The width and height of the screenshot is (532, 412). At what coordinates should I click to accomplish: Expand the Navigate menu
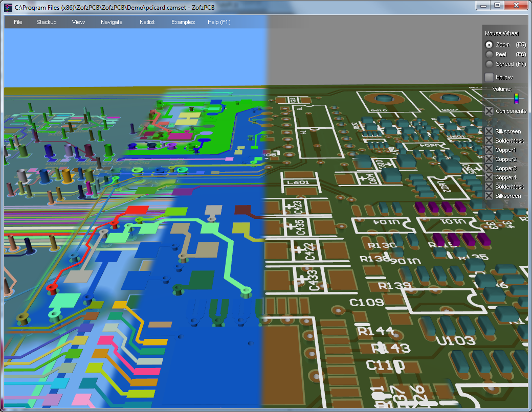point(112,22)
